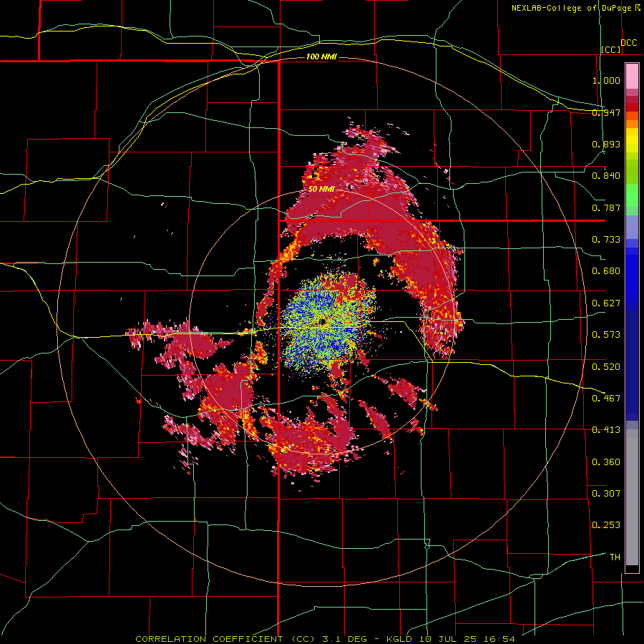Select the 0.947 scale value
Screen dimensions: 644x644
coord(606,112)
